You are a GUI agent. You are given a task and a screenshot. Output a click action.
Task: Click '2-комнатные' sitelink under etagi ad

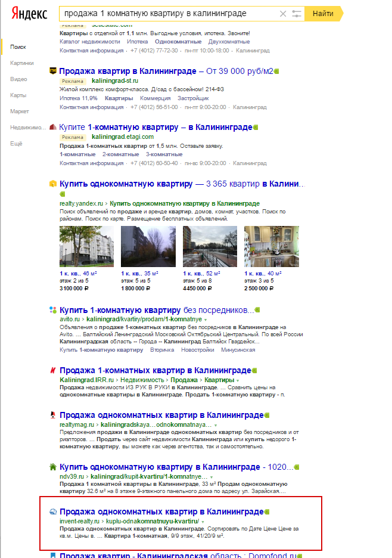[x=120, y=154]
